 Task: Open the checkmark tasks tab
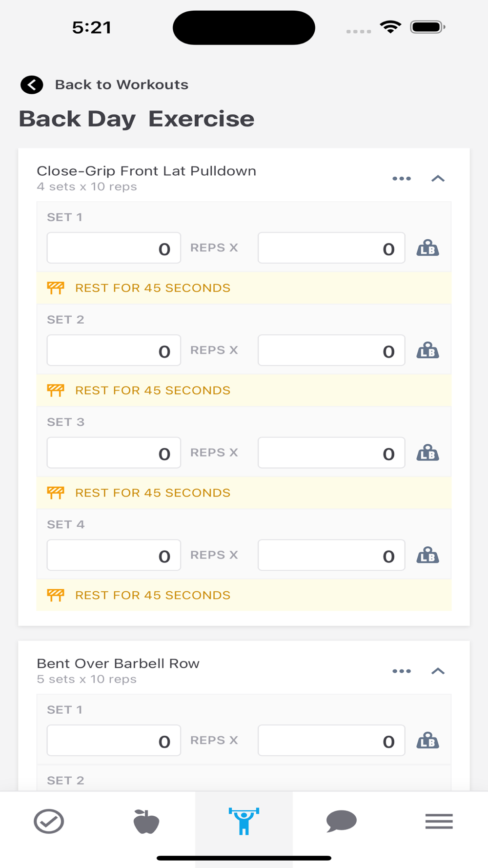coord(49,821)
